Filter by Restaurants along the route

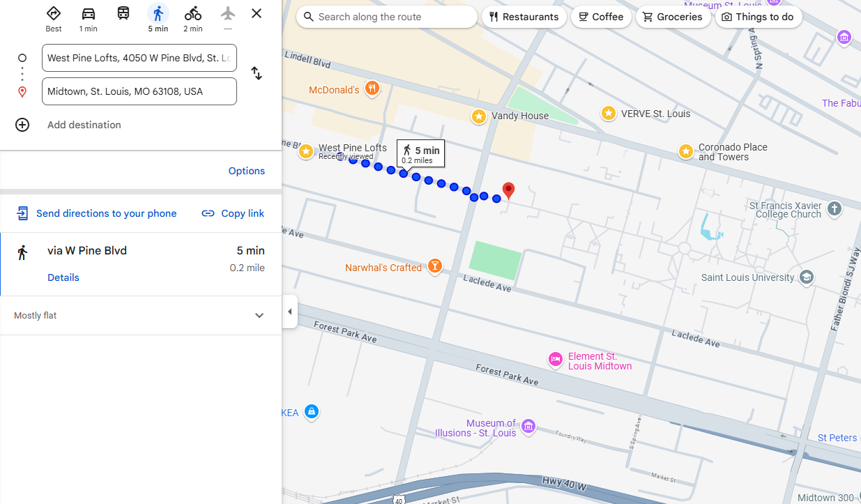point(524,17)
